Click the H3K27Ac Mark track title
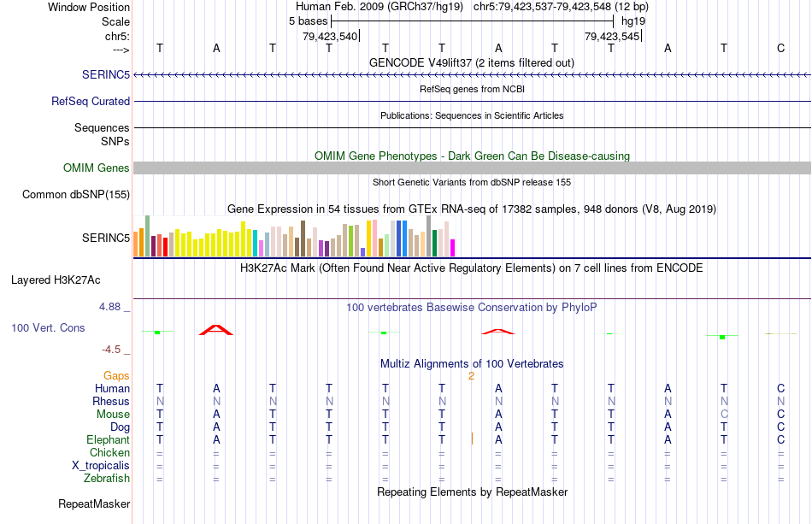The width and height of the screenshot is (812, 524). click(x=472, y=268)
